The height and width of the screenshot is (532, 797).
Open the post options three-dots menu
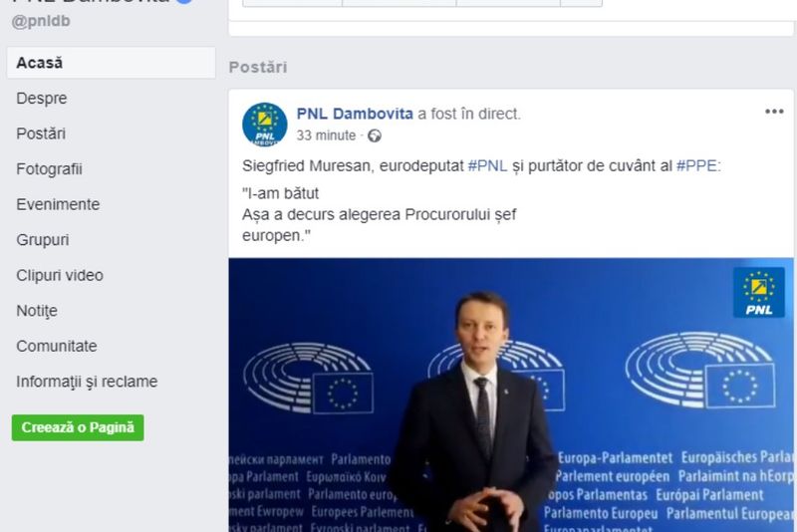[774, 112]
